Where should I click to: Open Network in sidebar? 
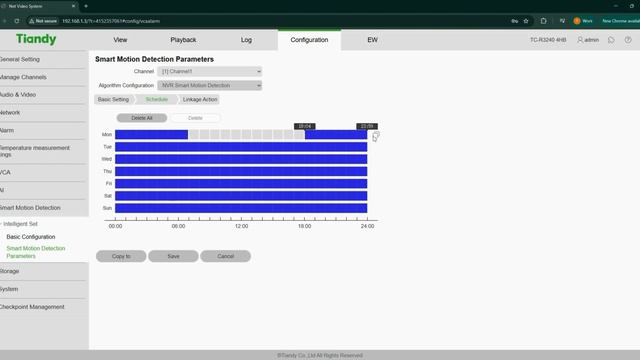[x=10, y=112]
